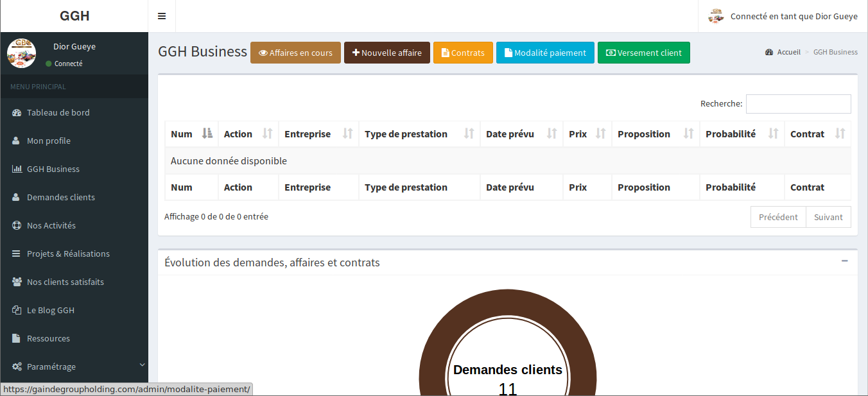The width and height of the screenshot is (868, 396).
Task: Click Affichage 0 de 0 entrée text
Action: click(216, 217)
